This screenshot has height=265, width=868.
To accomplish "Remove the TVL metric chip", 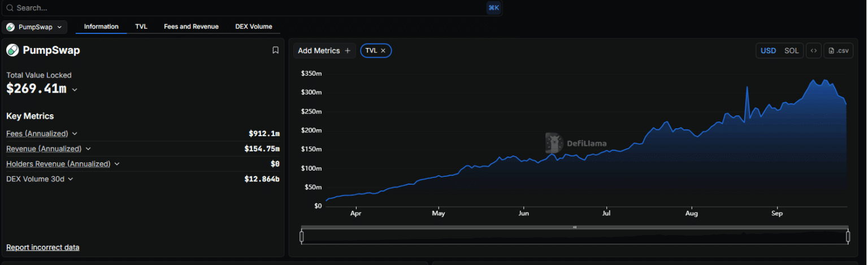I will (383, 51).
